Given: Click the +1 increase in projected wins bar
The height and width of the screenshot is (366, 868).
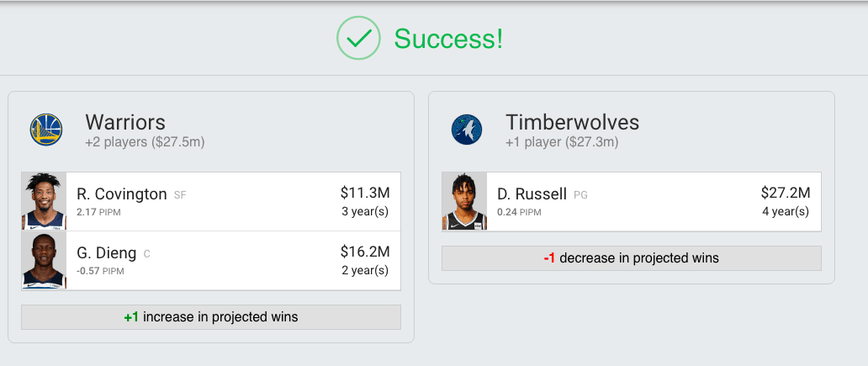Looking at the screenshot, I should pos(211,317).
